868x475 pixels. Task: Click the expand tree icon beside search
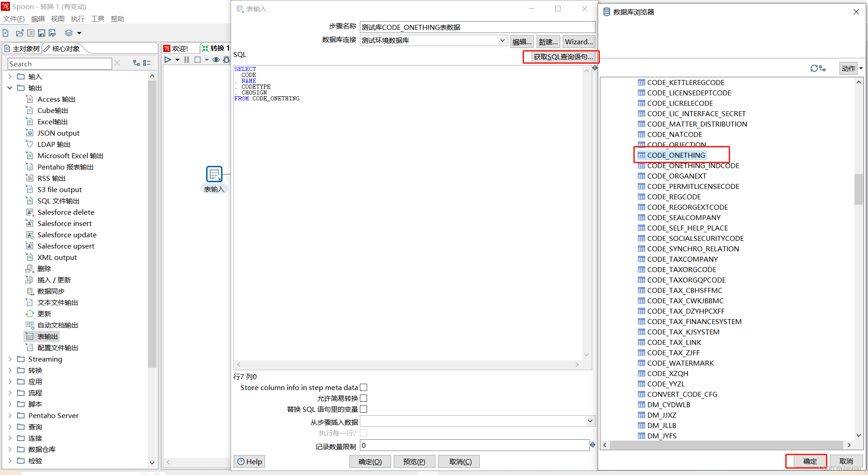click(x=137, y=63)
